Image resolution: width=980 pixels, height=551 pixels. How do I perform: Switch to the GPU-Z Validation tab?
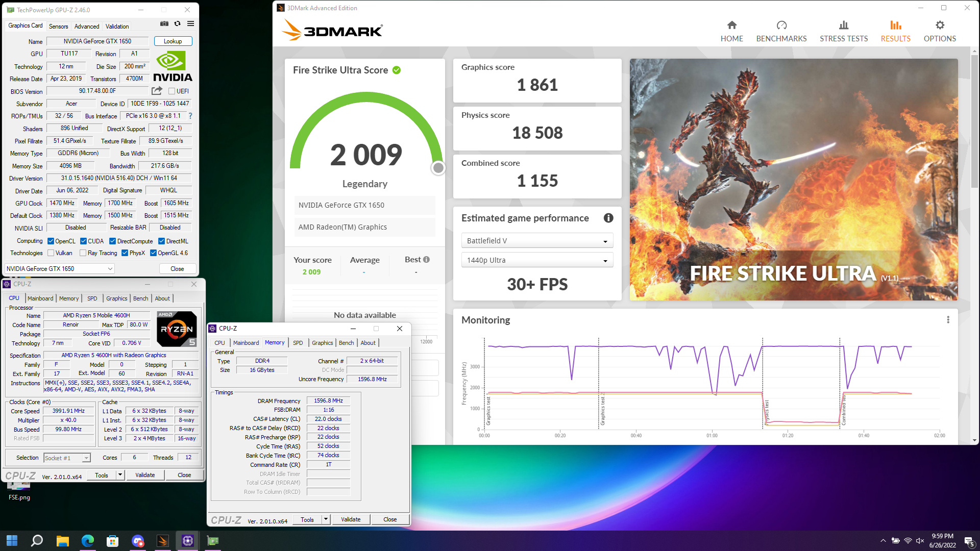pyautogui.click(x=117, y=27)
